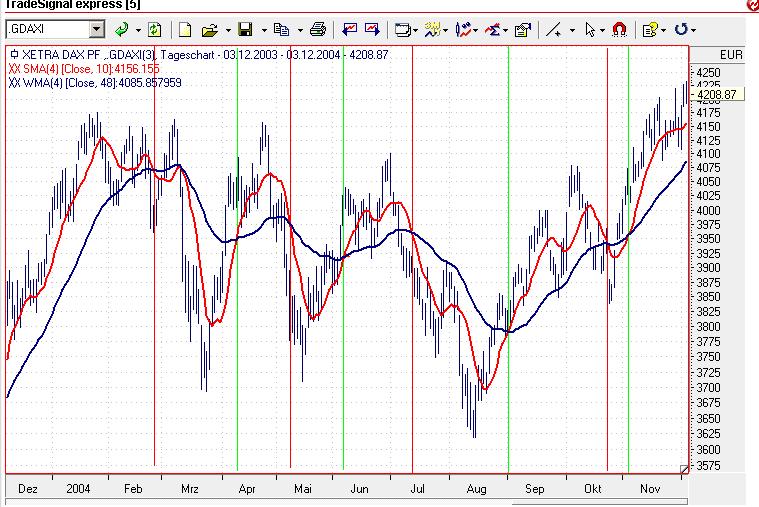Expand the dropdown beside the save icon
This screenshot has height=507, width=759.
click(x=264, y=30)
